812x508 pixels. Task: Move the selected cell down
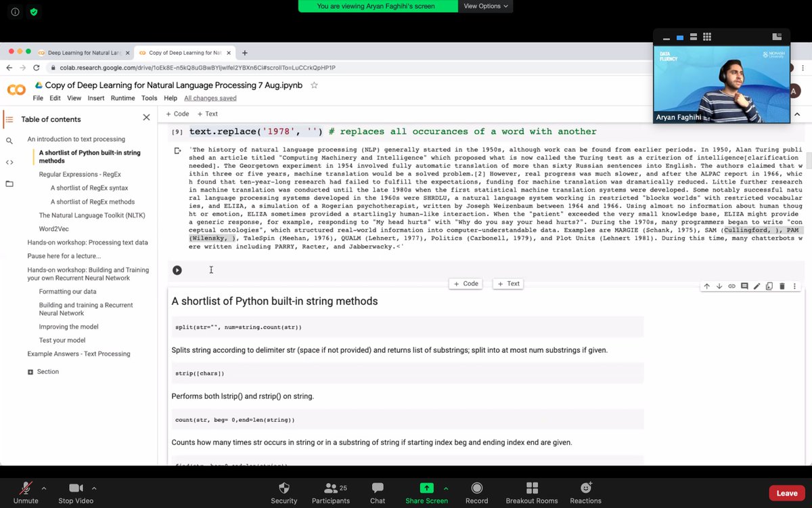[719, 286]
